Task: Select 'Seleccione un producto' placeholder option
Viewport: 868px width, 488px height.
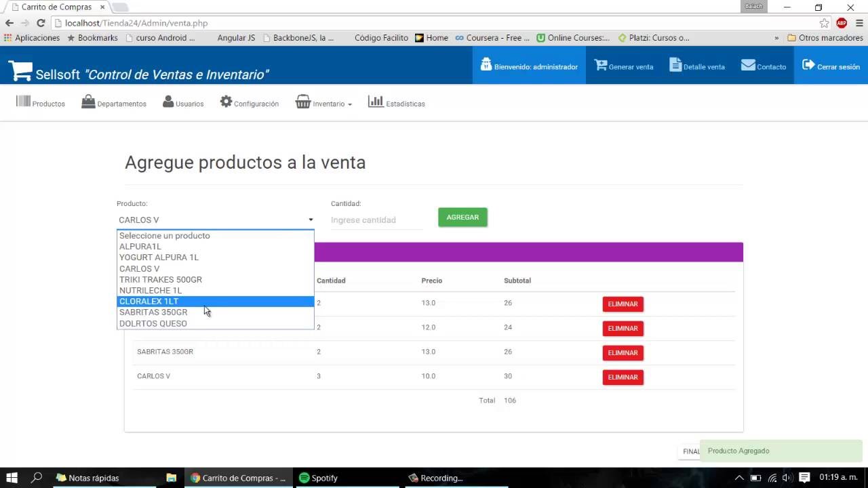Action: point(216,236)
